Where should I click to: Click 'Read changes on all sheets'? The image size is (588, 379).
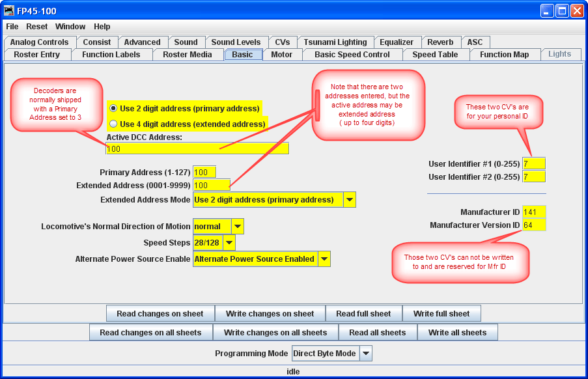pyautogui.click(x=150, y=332)
